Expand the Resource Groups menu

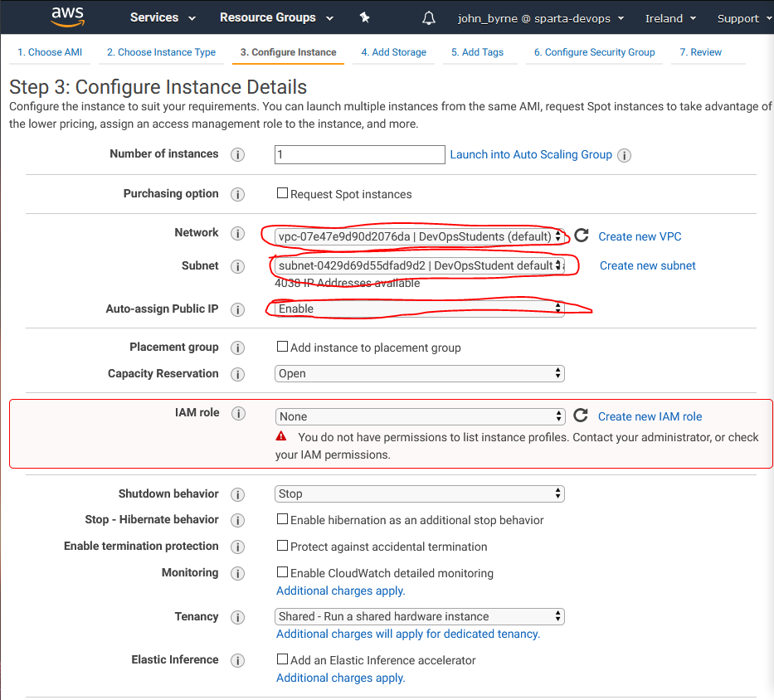click(276, 17)
